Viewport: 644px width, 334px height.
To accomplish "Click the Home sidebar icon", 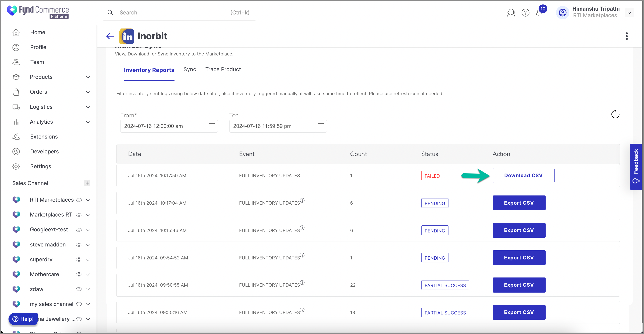I will pos(16,33).
